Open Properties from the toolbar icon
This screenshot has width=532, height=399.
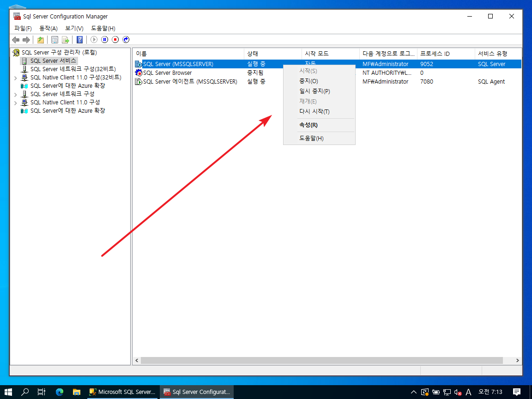click(54, 40)
